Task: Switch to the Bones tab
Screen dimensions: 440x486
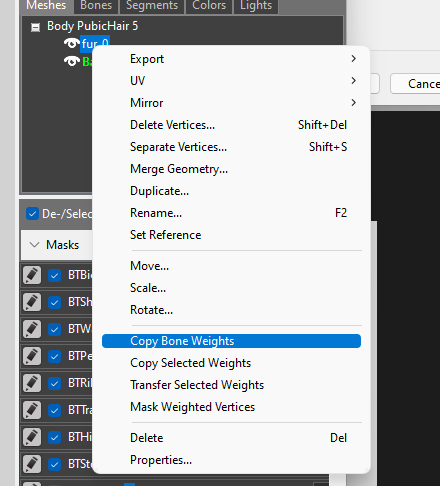Action: point(96,5)
